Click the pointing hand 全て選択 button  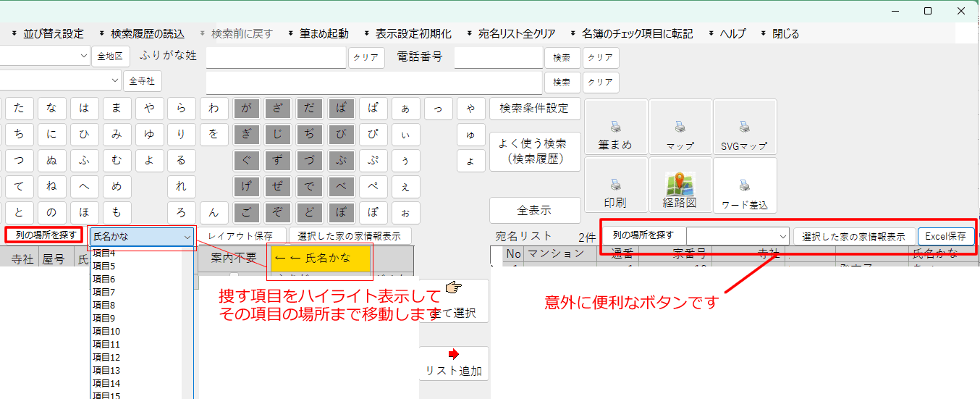point(454,301)
